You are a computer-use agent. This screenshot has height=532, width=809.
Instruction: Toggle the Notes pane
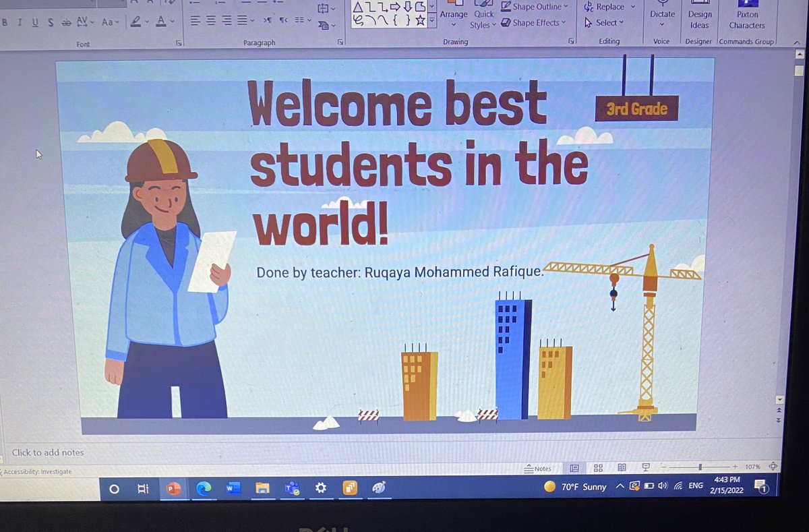tap(538, 468)
